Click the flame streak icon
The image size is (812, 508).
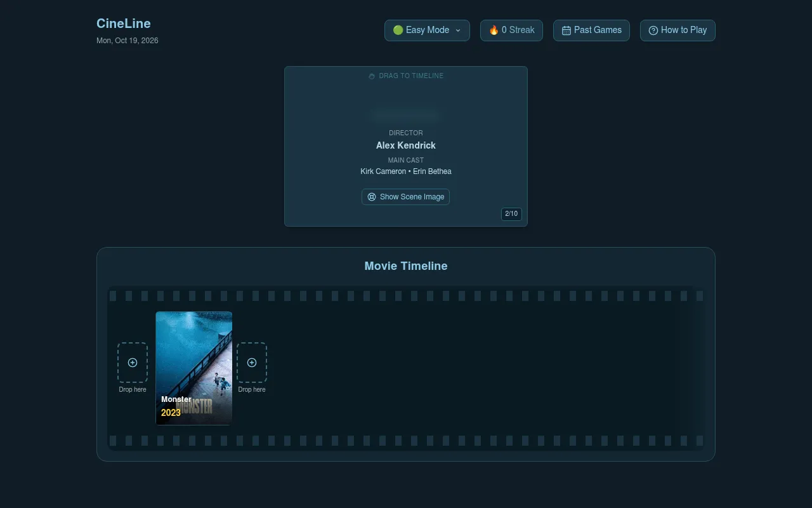point(494,30)
